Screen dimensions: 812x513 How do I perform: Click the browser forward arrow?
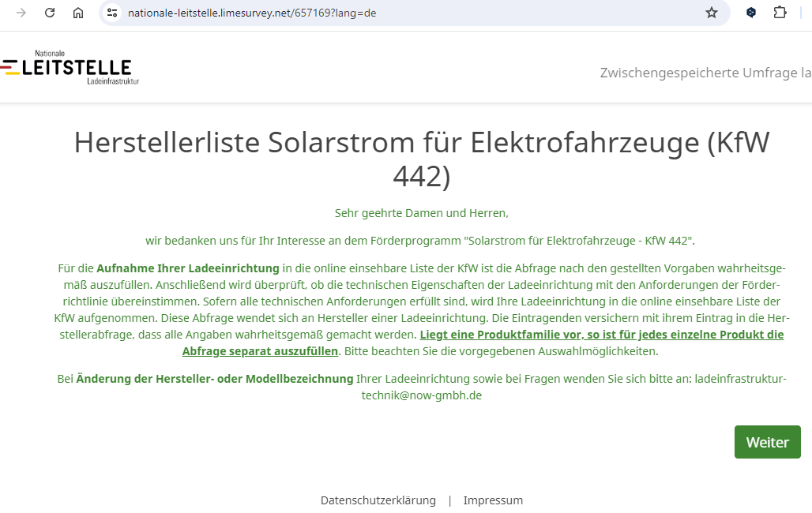[21, 13]
